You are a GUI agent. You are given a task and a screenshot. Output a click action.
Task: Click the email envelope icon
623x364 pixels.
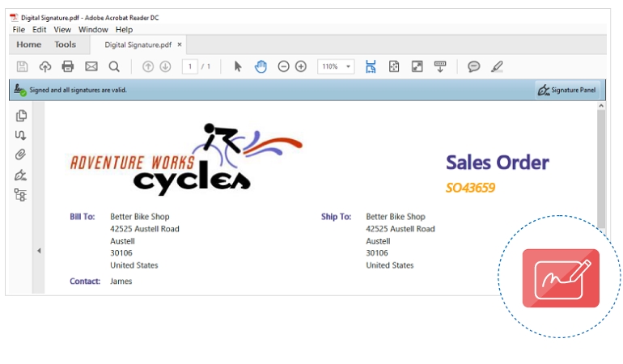click(x=91, y=66)
